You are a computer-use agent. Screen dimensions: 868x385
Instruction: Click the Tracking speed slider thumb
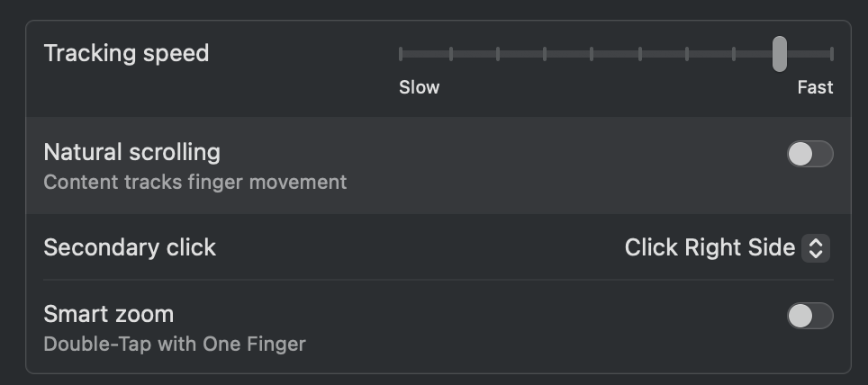coord(780,54)
